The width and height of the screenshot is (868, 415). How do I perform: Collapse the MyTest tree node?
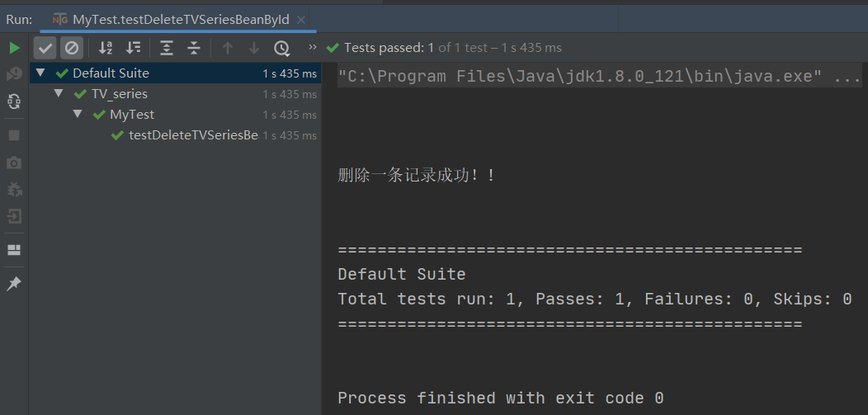point(78,115)
